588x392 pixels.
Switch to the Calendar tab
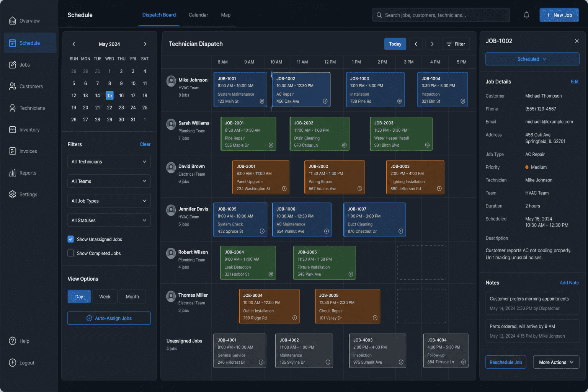[x=198, y=15]
